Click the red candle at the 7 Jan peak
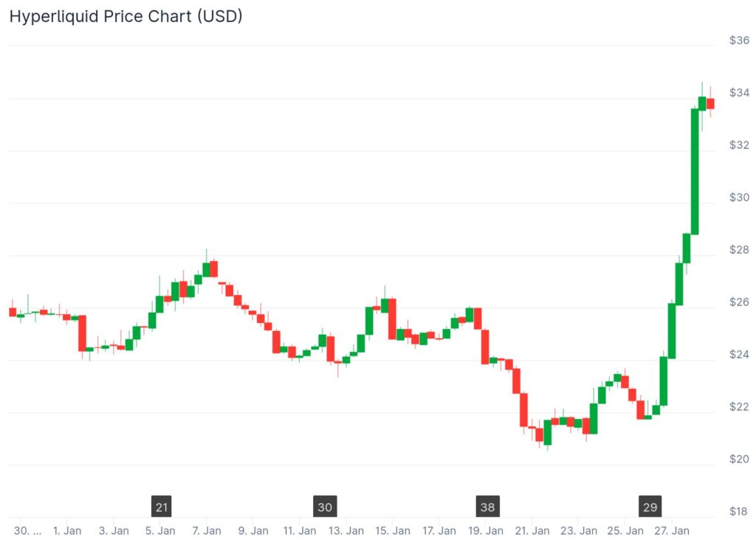The image size is (756, 551). tap(213, 268)
